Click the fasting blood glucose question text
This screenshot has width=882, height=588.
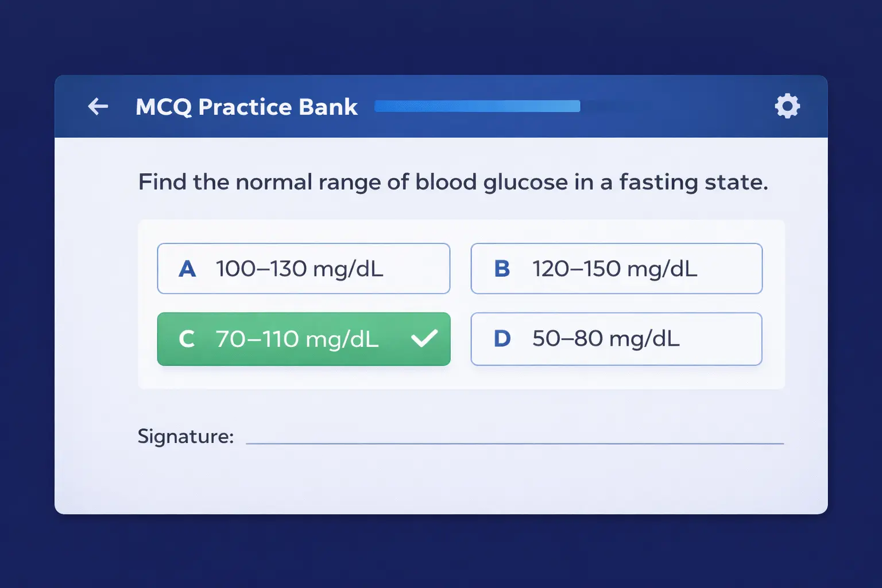tap(452, 182)
